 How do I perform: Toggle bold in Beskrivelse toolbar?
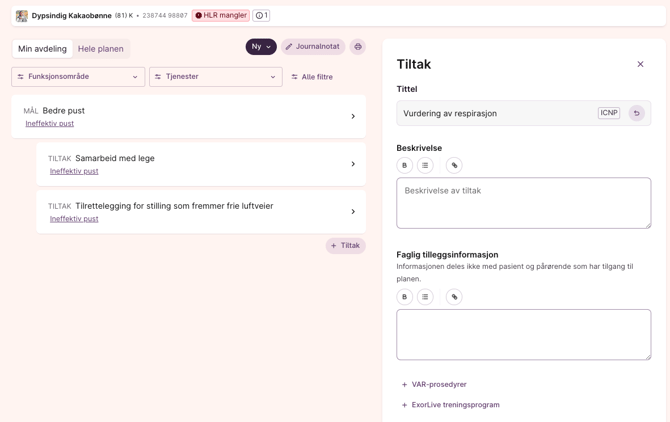coord(405,165)
